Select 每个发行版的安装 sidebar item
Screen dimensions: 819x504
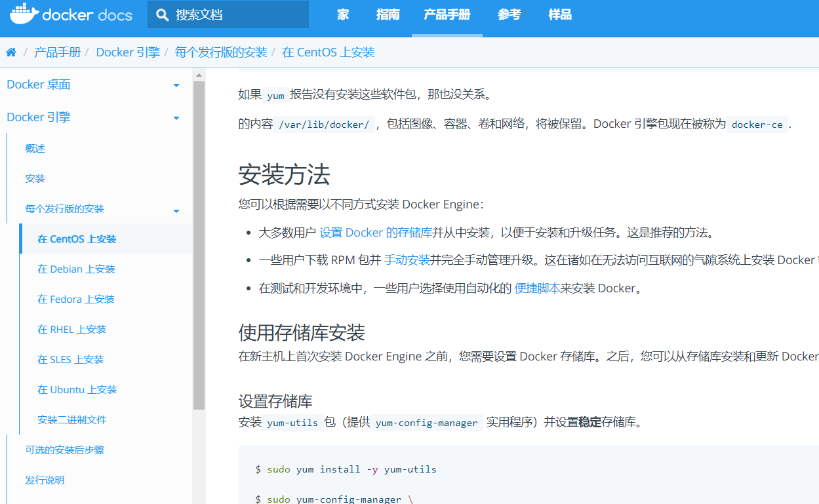(x=65, y=209)
